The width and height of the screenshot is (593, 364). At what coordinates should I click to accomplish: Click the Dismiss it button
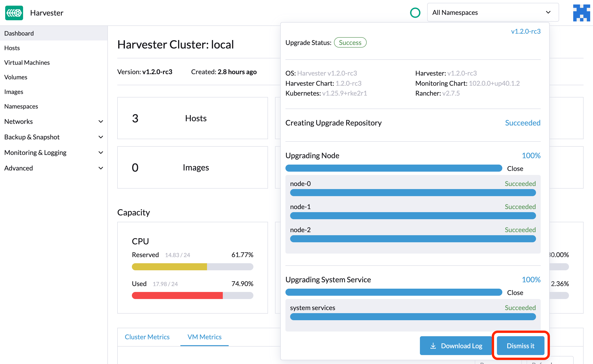tap(520, 346)
